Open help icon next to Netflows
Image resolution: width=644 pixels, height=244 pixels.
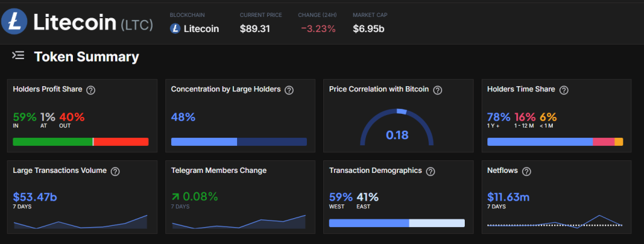click(x=526, y=171)
